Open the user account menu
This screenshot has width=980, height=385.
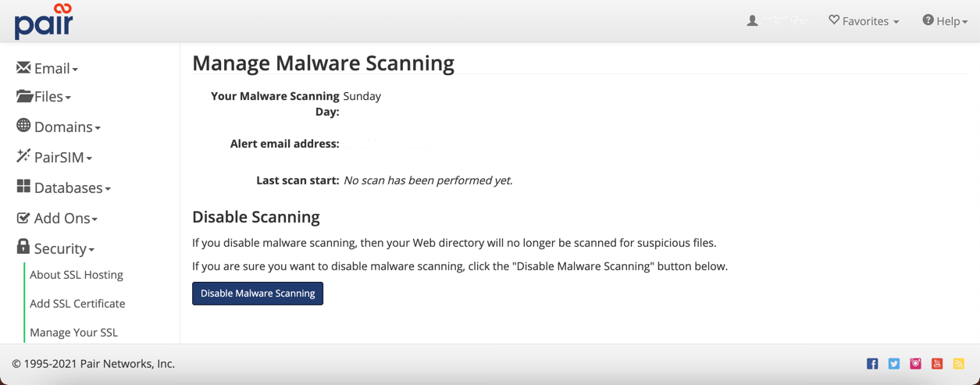tap(777, 21)
